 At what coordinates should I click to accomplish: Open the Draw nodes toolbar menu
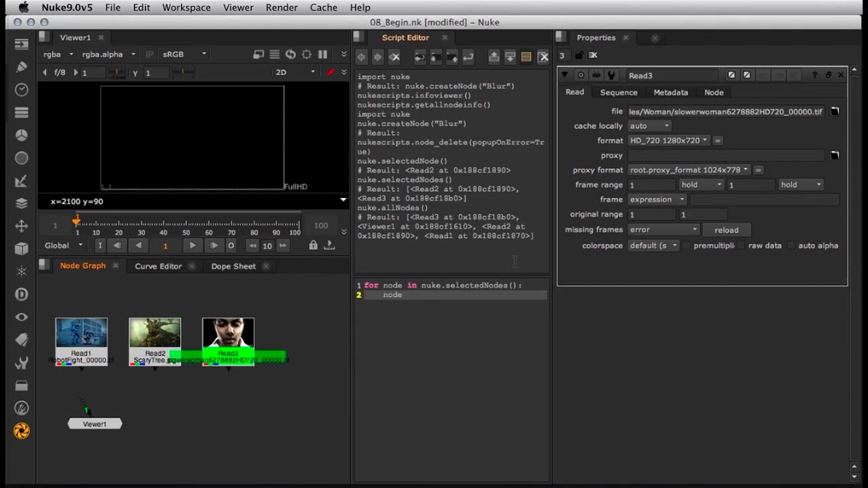tap(21, 67)
